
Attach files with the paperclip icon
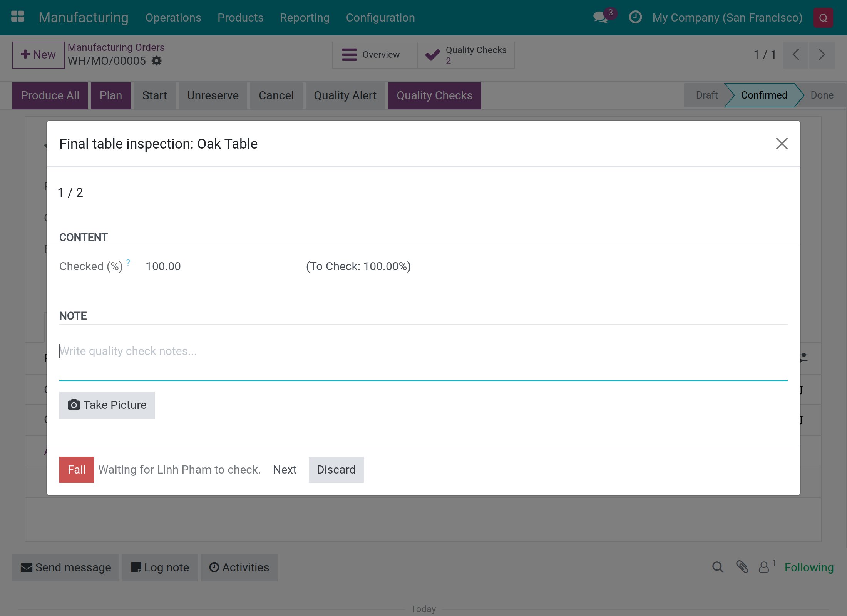(x=742, y=567)
